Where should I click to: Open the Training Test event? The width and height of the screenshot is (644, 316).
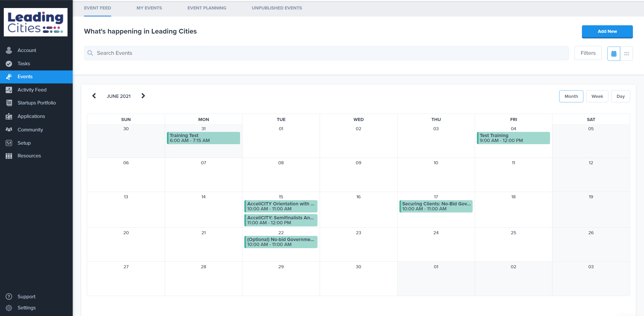pyautogui.click(x=203, y=138)
